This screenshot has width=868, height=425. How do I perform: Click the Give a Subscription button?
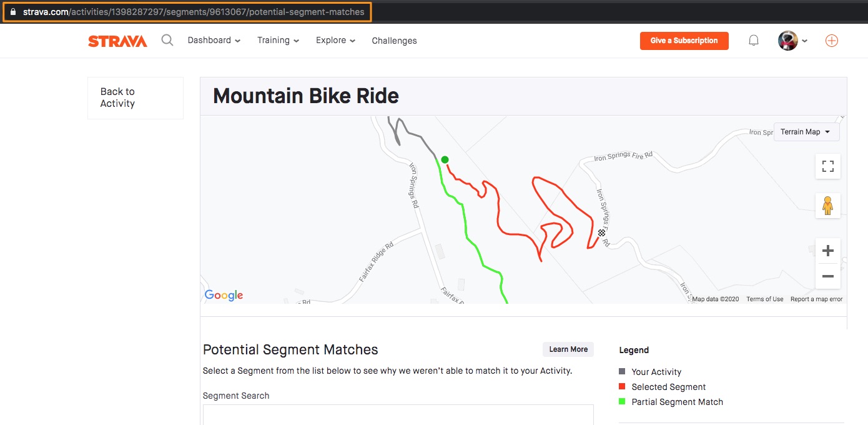point(684,40)
